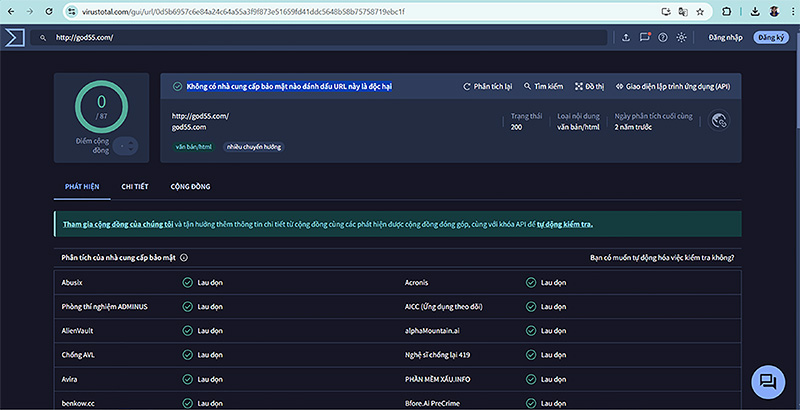The height and width of the screenshot is (410, 800).
Task: Open the notifications message icon
Action: 645,37
